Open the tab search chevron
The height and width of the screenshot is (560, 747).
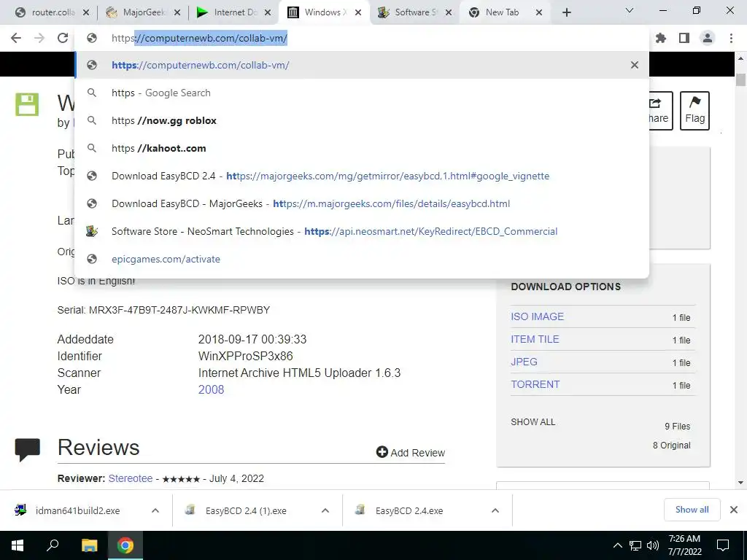click(630, 10)
